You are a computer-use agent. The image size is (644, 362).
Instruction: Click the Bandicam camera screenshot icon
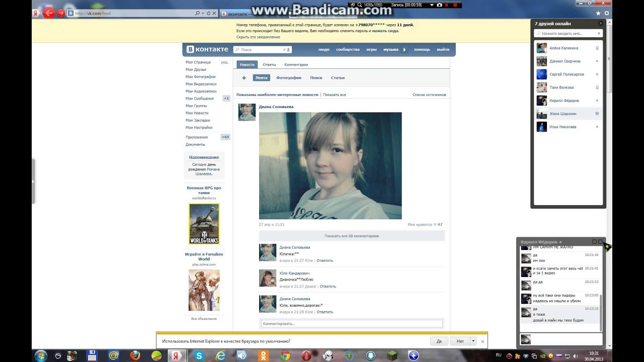point(439,5)
